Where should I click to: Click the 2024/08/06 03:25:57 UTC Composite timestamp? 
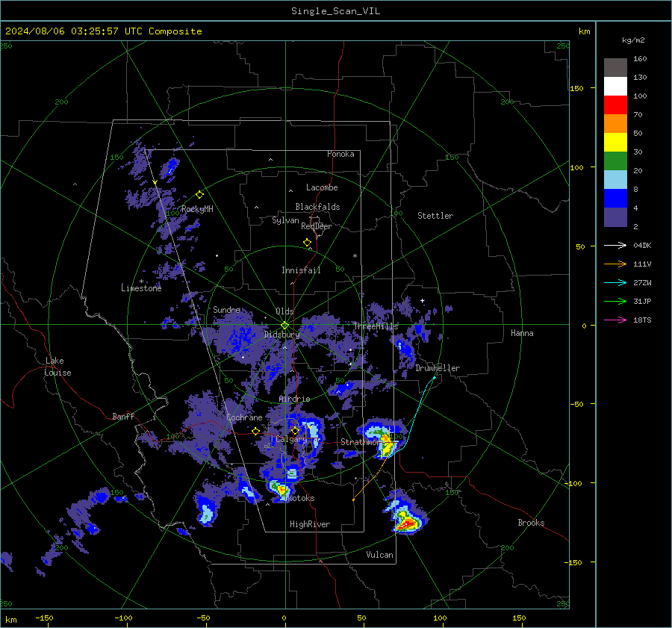point(103,31)
